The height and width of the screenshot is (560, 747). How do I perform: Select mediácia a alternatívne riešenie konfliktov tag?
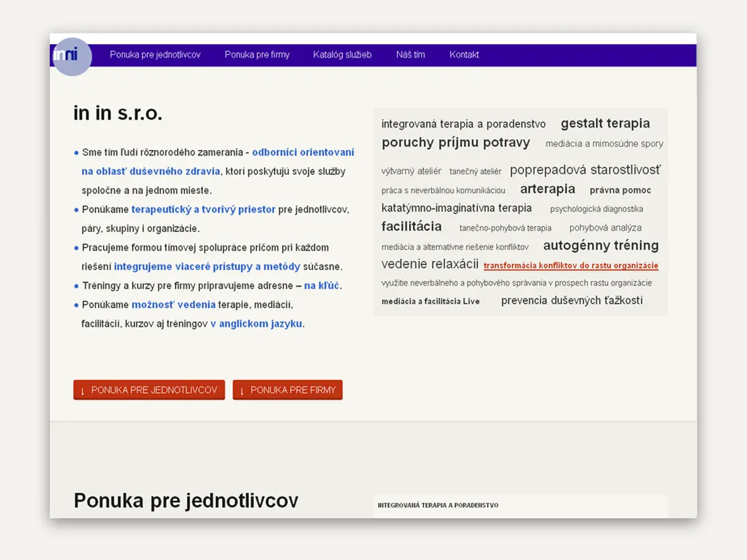[x=455, y=247]
